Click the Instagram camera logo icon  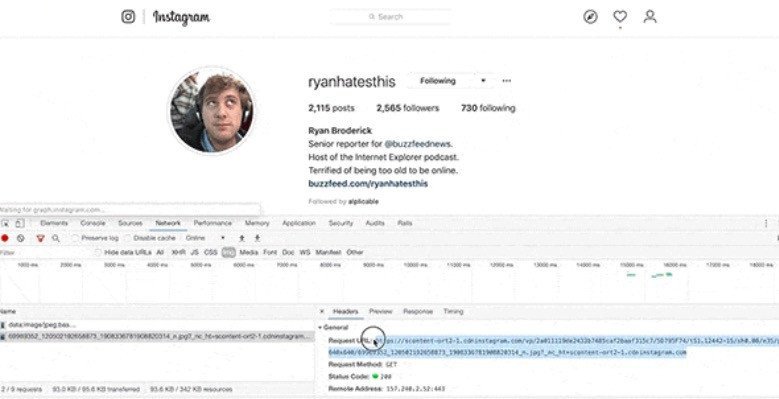(128, 16)
